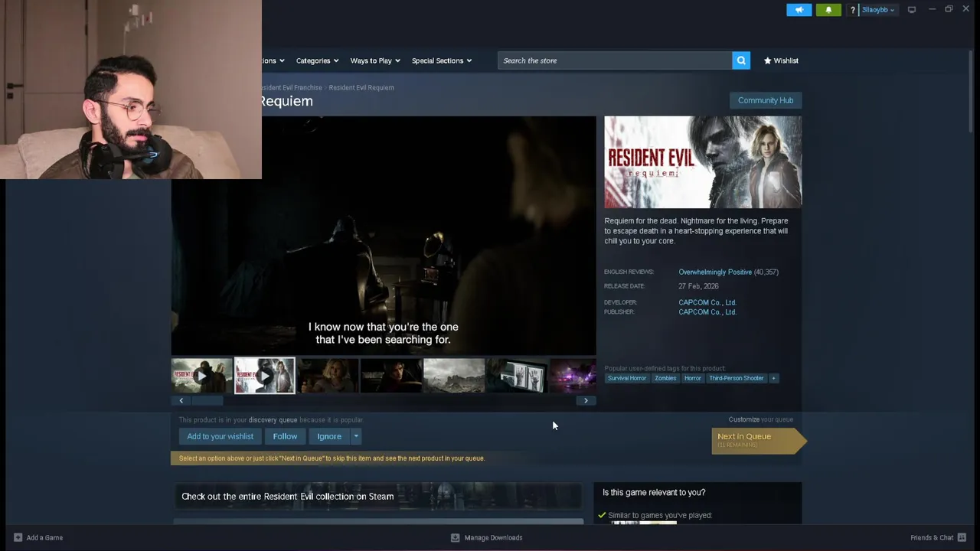View the hand X-ray screenshot thumbnail
This screenshot has width=980, height=551.
[x=518, y=376]
